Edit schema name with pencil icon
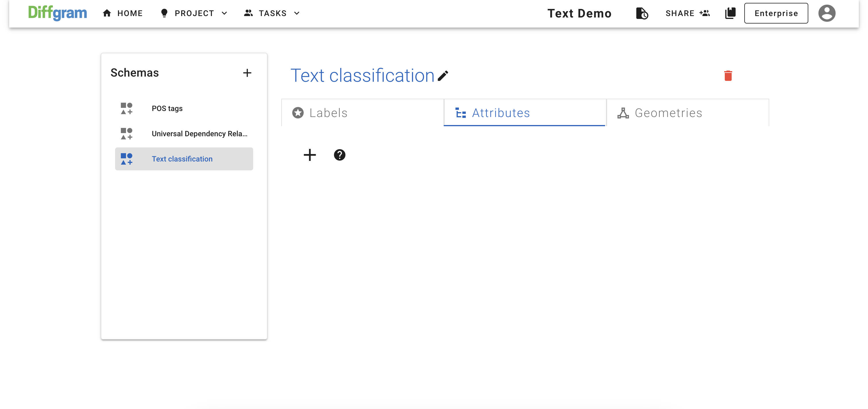 tap(443, 76)
